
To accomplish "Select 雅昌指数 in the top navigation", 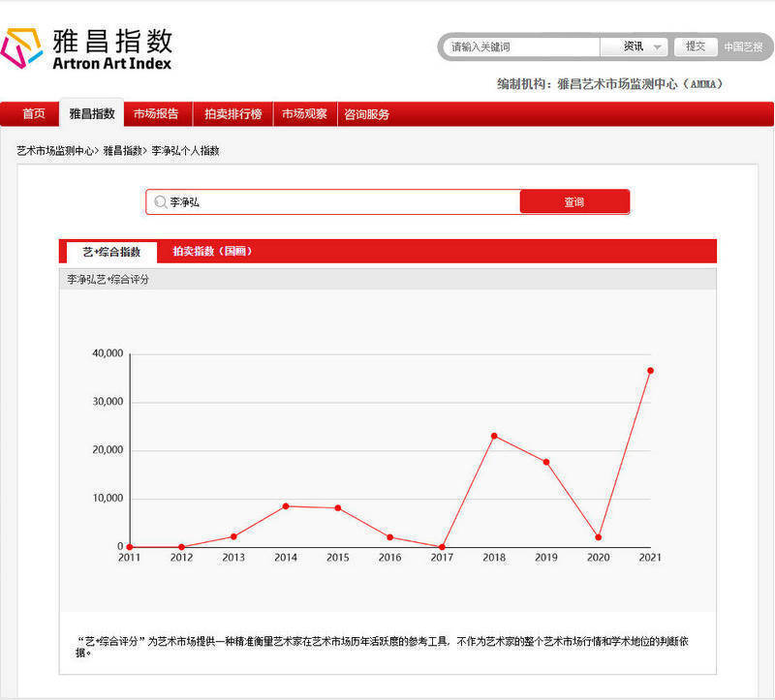I will coord(90,113).
